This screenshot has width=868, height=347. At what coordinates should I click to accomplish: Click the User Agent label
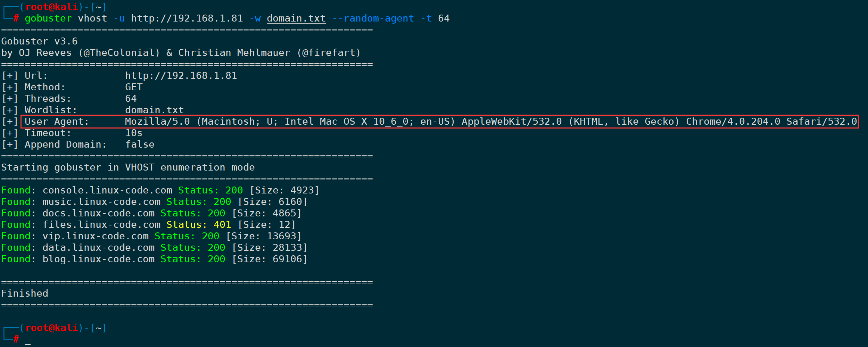pyautogui.click(x=57, y=122)
